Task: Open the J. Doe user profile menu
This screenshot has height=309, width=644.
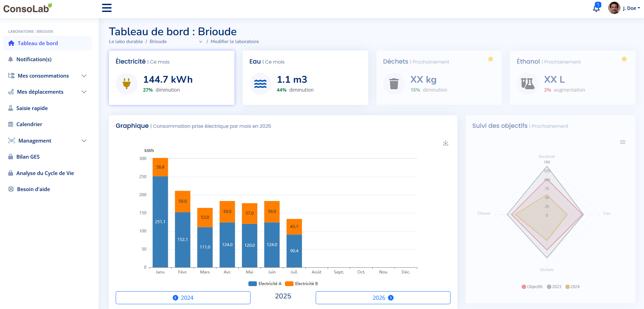Action: pyautogui.click(x=624, y=8)
